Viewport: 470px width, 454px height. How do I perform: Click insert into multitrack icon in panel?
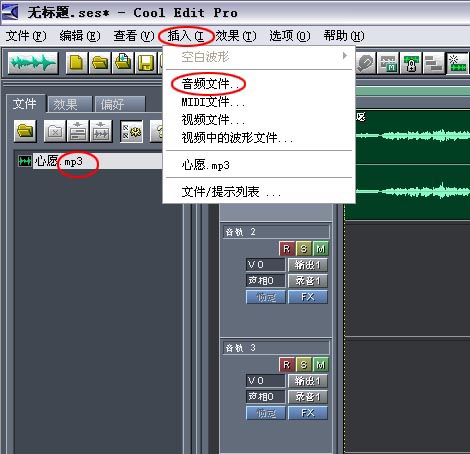(78, 131)
